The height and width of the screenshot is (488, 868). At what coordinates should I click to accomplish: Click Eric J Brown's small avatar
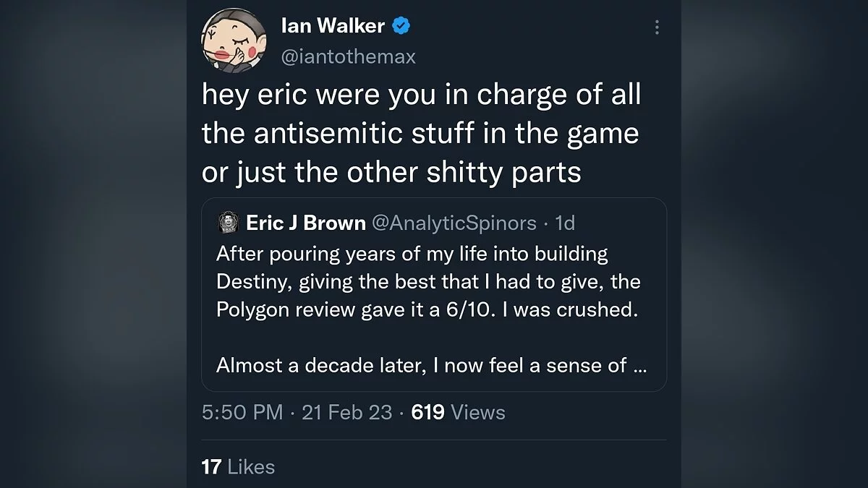point(228,223)
